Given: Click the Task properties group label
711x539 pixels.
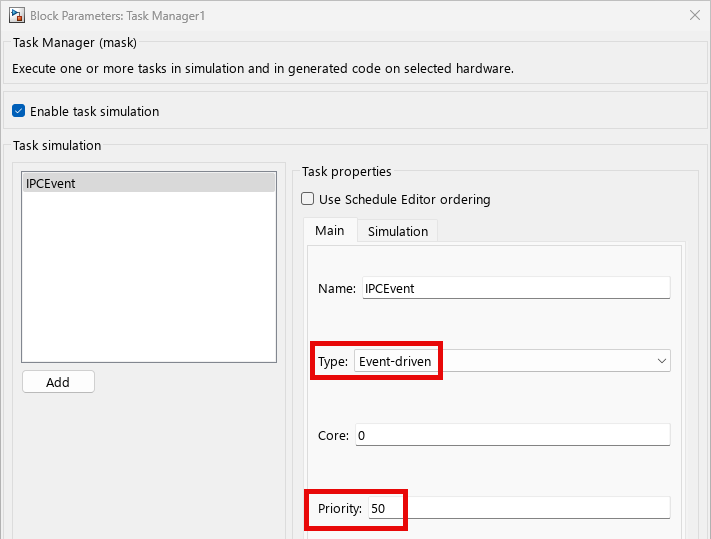Looking at the screenshot, I should (x=346, y=171).
